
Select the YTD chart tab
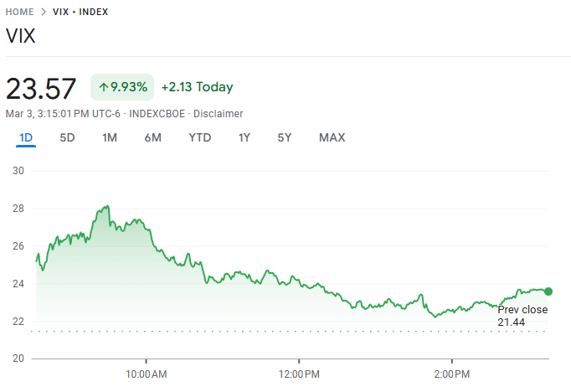(199, 137)
